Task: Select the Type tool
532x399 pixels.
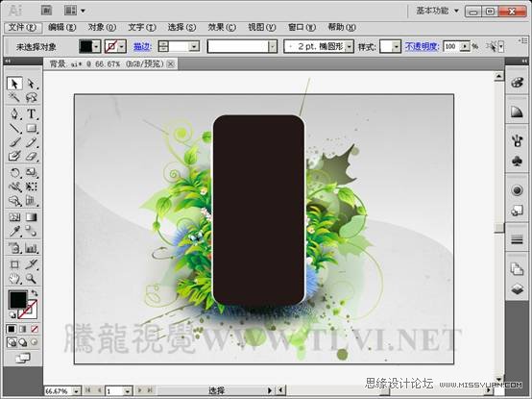Action: [x=32, y=113]
